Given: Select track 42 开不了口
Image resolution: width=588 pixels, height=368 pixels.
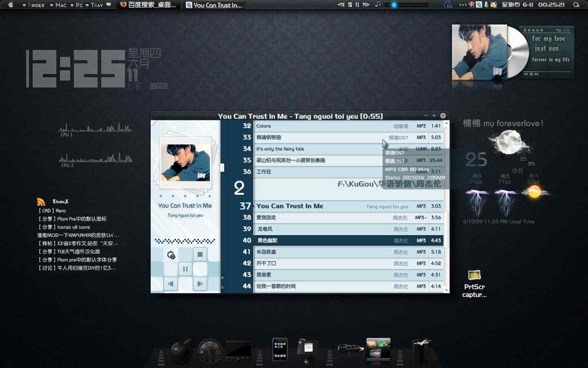Looking at the screenshot, I should pos(349,263).
